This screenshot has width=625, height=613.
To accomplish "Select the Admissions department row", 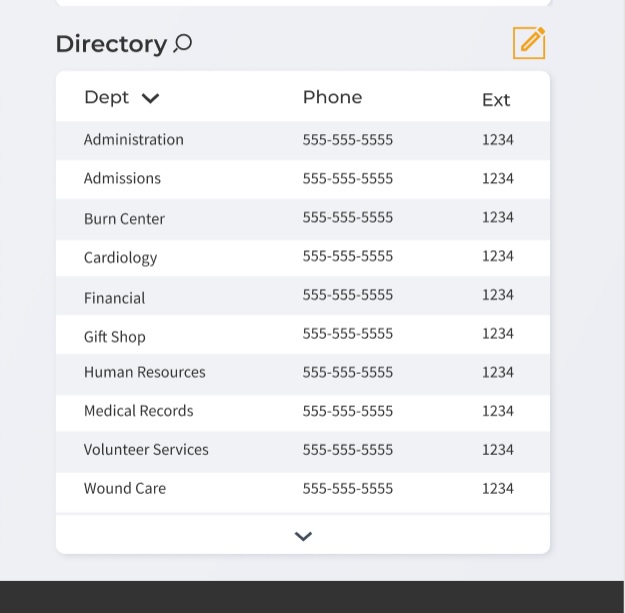I will [122, 178].
